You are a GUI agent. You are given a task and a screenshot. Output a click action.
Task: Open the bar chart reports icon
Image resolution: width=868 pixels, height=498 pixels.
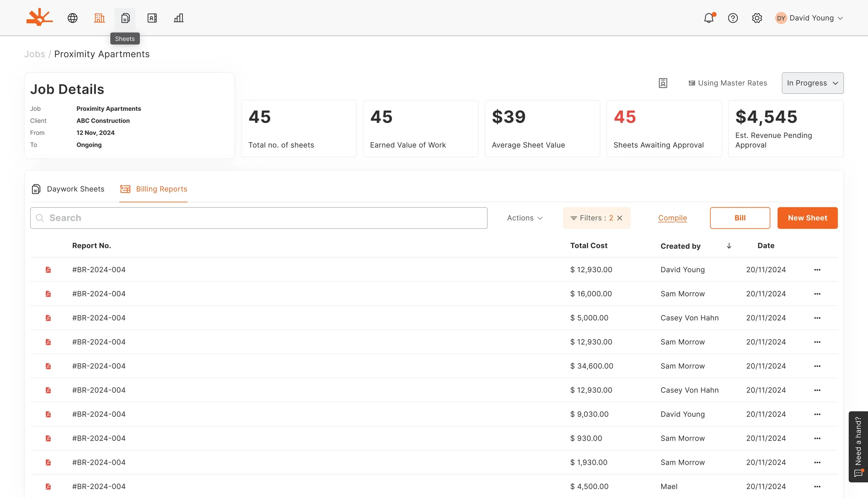tap(179, 18)
